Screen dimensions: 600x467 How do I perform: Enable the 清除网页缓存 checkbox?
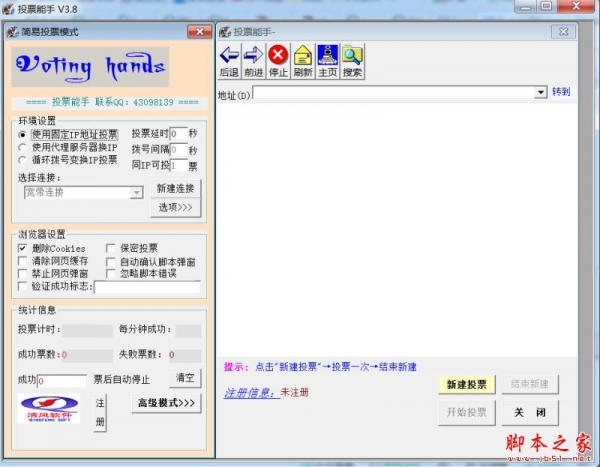click(23, 261)
